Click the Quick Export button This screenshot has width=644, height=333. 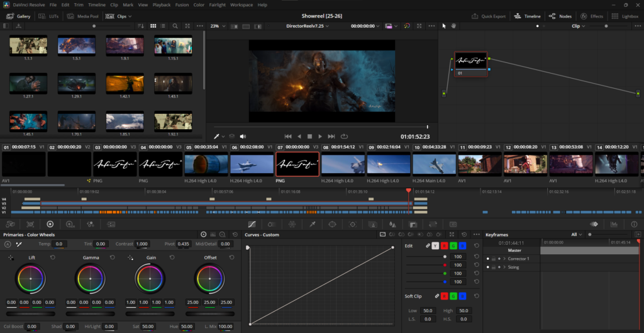click(489, 16)
